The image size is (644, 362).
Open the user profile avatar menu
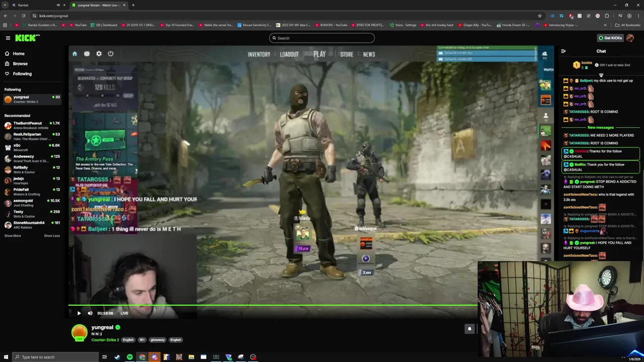tap(630, 38)
